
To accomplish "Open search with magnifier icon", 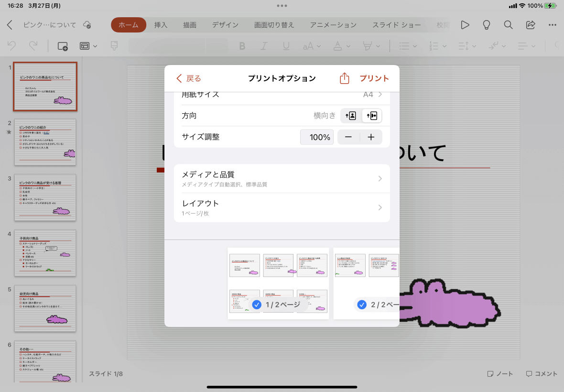I will point(508,25).
